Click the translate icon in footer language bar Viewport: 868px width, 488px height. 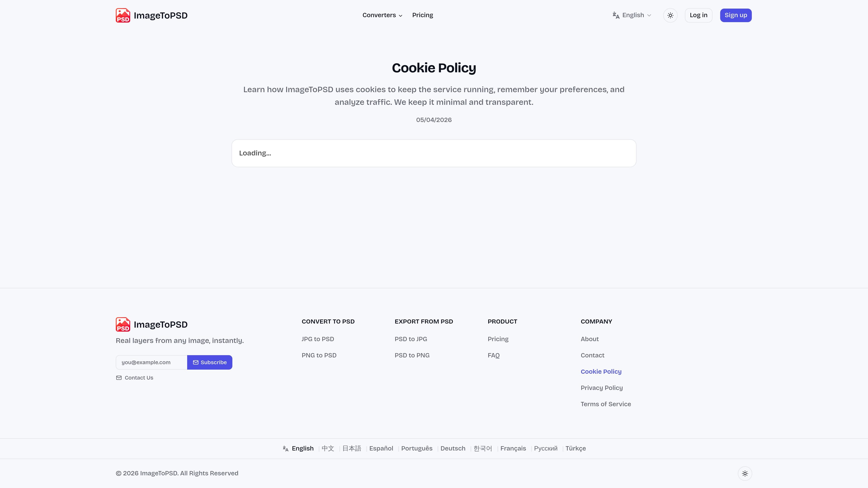[285, 448]
